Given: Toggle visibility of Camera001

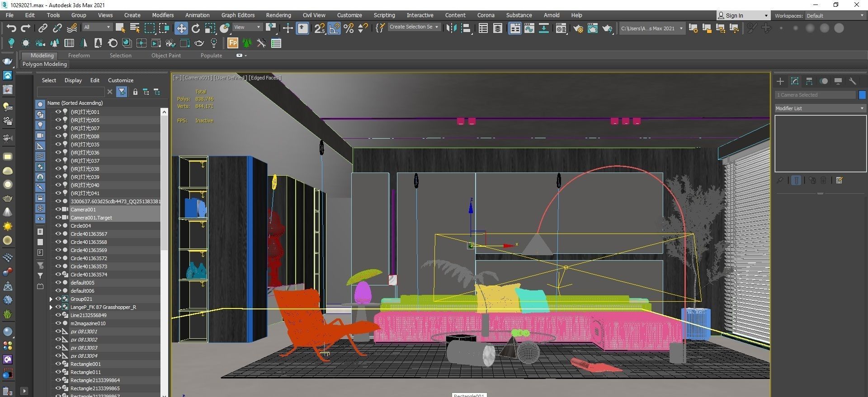Looking at the screenshot, I should coord(58,210).
